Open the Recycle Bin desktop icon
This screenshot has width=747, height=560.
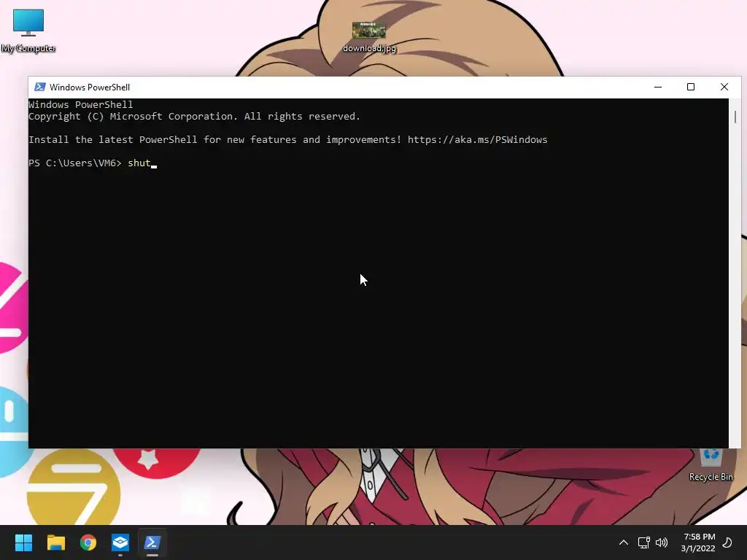coord(711,465)
